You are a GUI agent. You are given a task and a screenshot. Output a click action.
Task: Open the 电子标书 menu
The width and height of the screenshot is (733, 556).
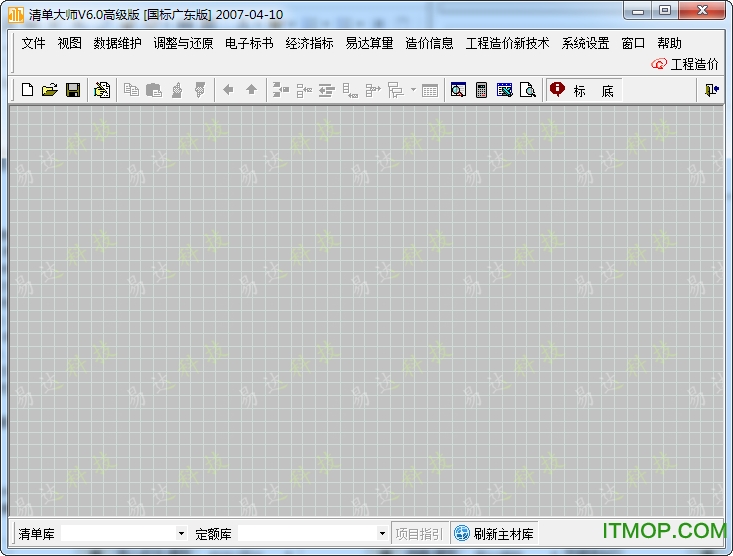click(x=249, y=43)
